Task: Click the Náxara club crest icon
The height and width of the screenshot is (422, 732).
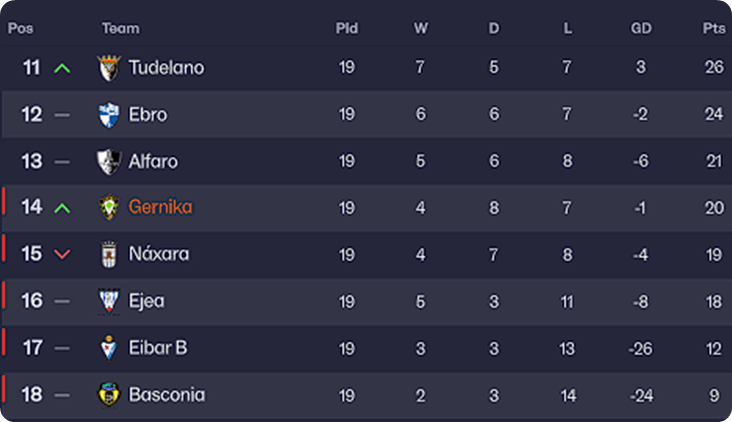Action: (108, 254)
